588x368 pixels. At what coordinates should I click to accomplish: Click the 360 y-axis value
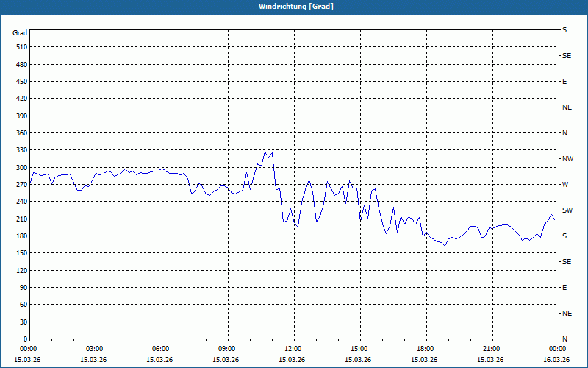(22, 133)
